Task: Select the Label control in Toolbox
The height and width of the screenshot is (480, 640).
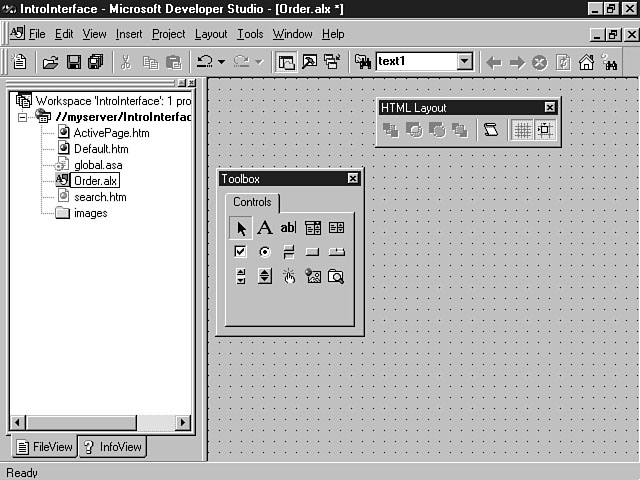Action: [x=265, y=228]
